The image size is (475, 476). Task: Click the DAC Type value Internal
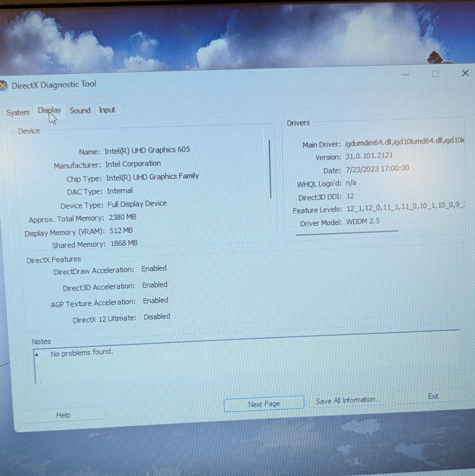pyautogui.click(x=120, y=191)
